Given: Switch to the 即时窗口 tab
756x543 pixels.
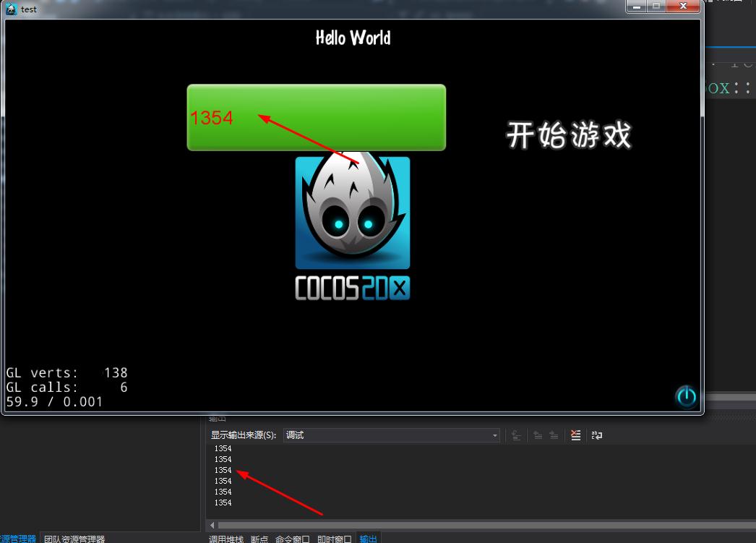Looking at the screenshot, I should (x=335, y=539).
